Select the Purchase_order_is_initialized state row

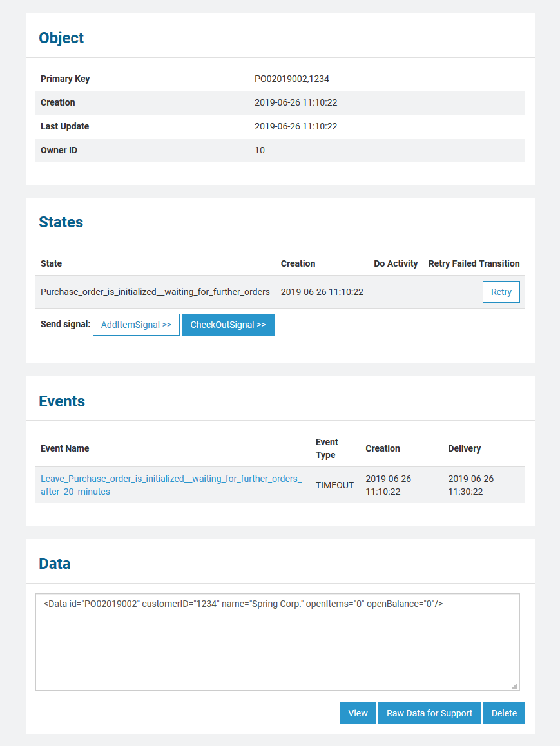(x=155, y=291)
